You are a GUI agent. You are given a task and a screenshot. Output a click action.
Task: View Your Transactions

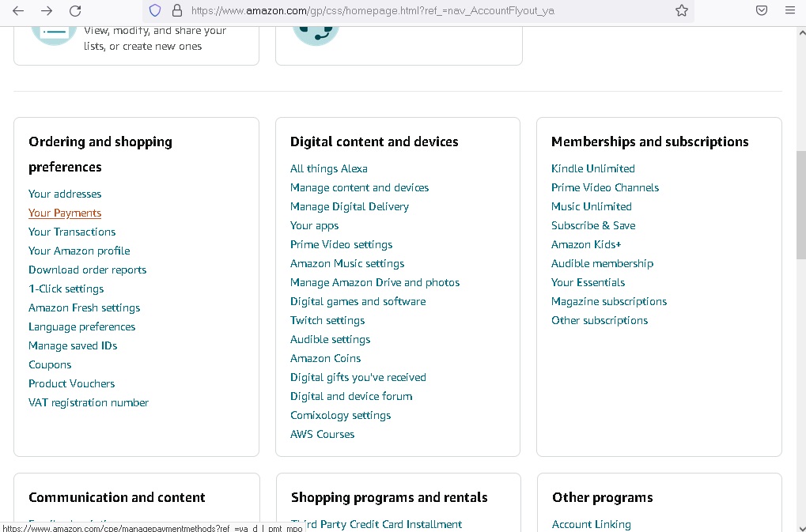pos(72,232)
